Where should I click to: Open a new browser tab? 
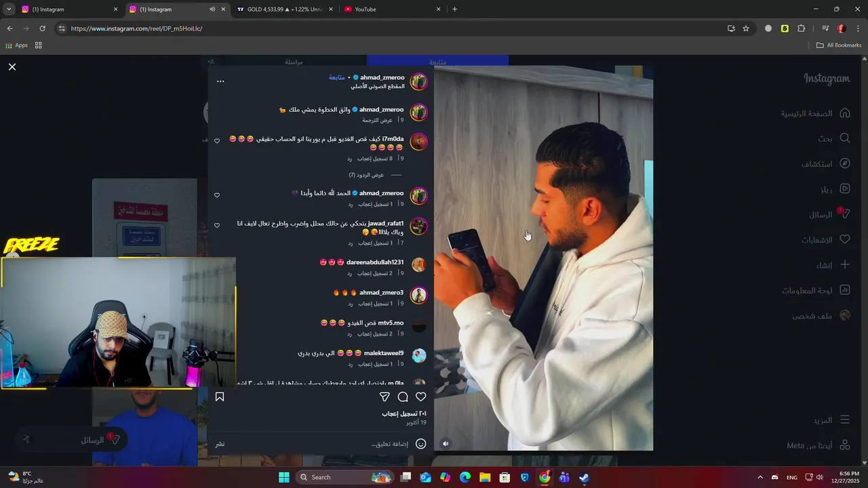454,9
